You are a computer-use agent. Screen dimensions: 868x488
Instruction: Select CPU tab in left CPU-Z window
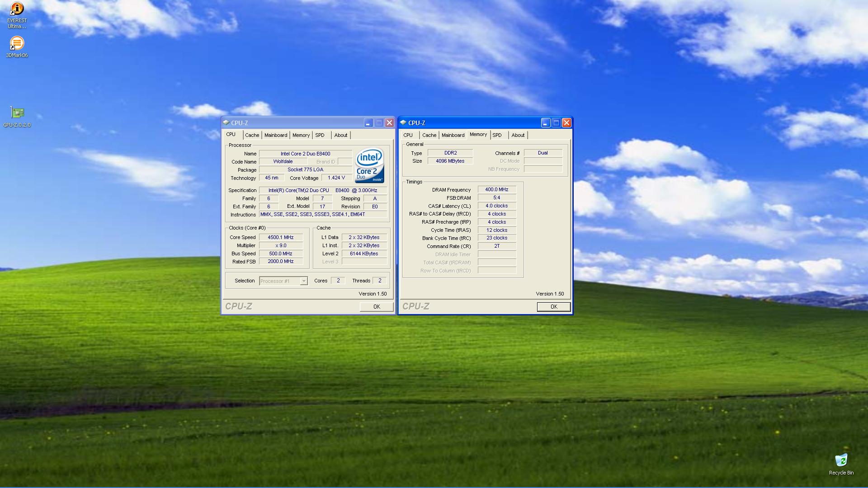(231, 135)
